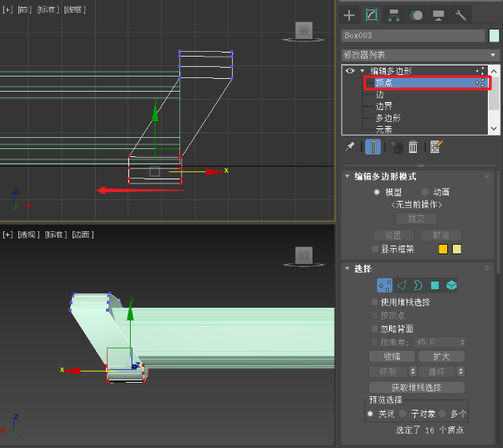Open the Create panel plus tab

[348, 15]
